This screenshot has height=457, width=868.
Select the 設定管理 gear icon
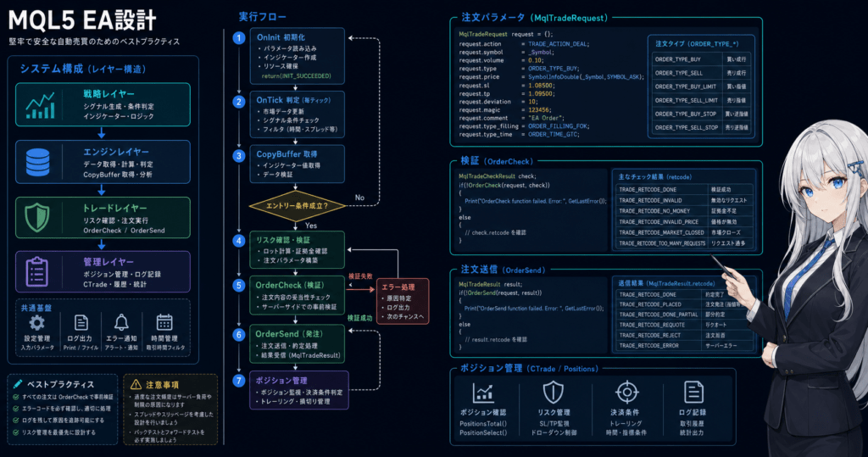pyautogui.click(x=36, y=322)
